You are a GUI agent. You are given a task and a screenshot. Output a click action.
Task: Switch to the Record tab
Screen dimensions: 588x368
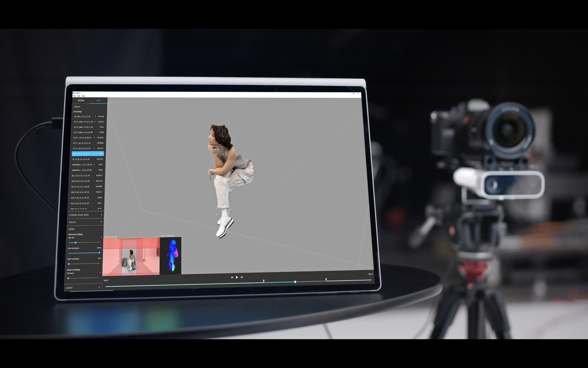pos(81,100)
